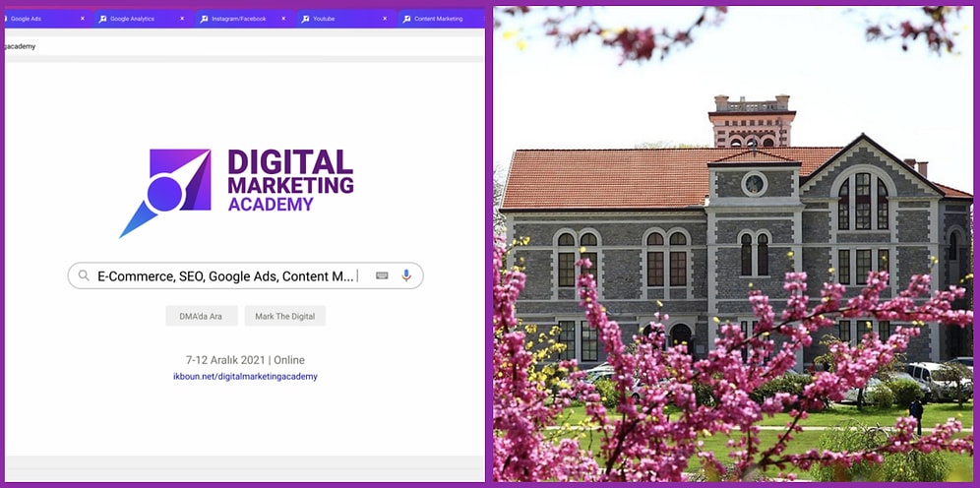The height and width of the screenshot is (488, 980).
Task: Click the Content Marketing tab favicon
Action: [x=407, y=19]
